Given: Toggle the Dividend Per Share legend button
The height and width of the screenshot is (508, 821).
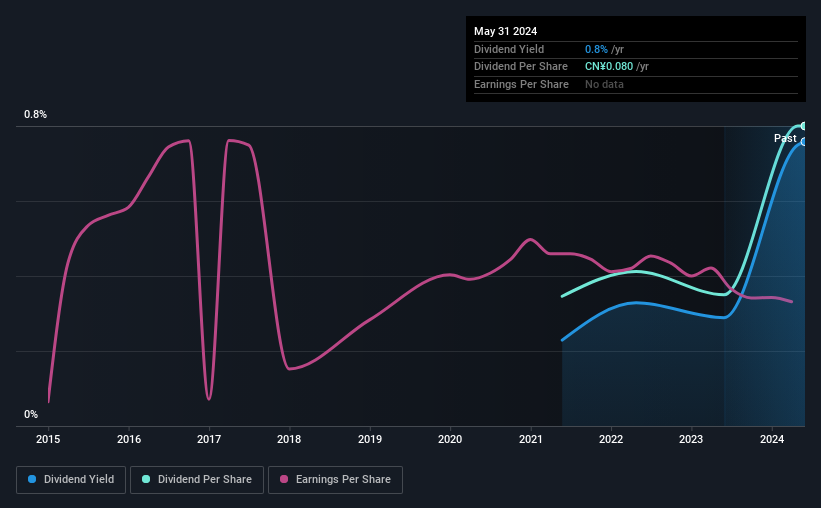Looking at the screenshot, I should (x=197, y=480).
